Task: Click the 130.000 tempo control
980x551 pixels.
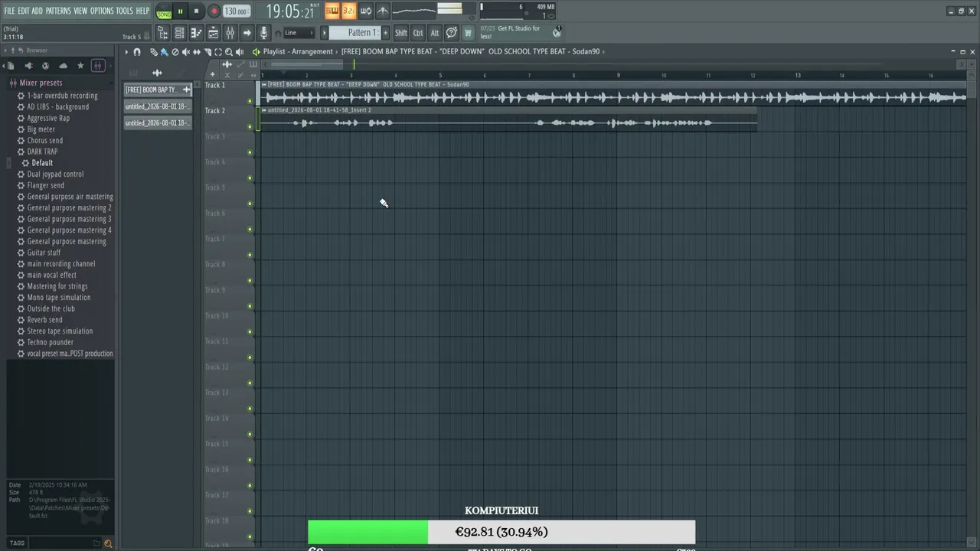Action: pyautogui.click(x=237, y=11)
